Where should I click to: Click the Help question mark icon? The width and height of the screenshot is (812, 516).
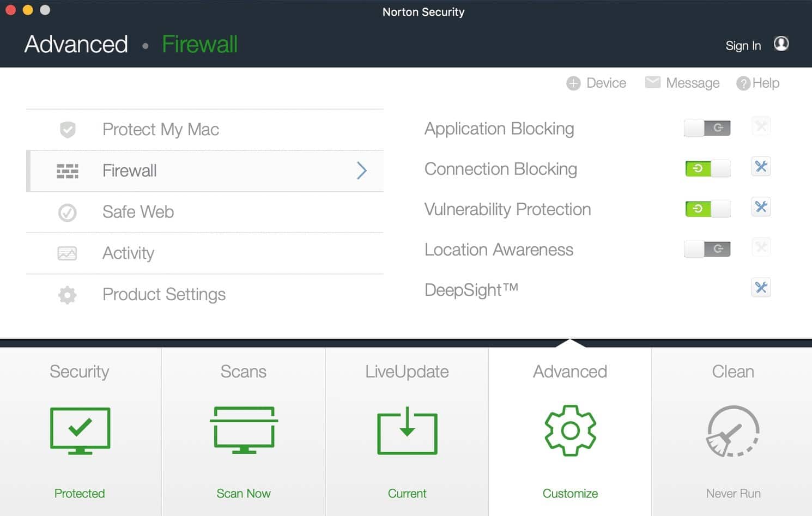pos(743,83)
